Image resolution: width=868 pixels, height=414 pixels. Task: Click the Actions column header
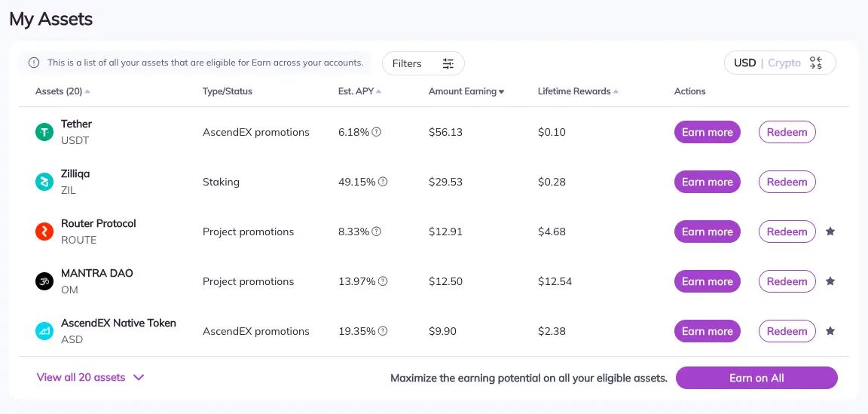689,91
